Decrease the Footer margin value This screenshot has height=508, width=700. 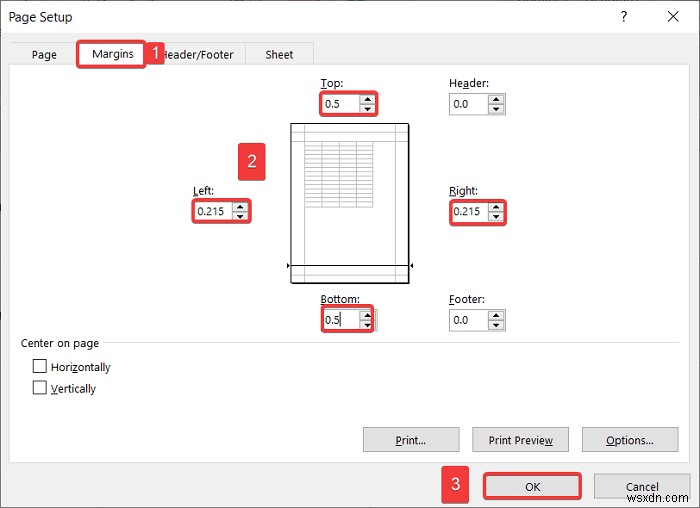click(496, 325)
